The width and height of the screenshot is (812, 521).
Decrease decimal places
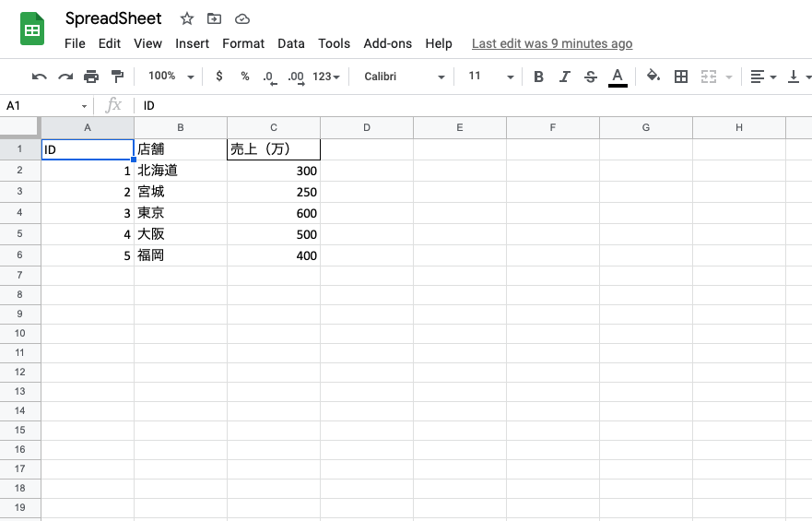click(x=270, y=77)
